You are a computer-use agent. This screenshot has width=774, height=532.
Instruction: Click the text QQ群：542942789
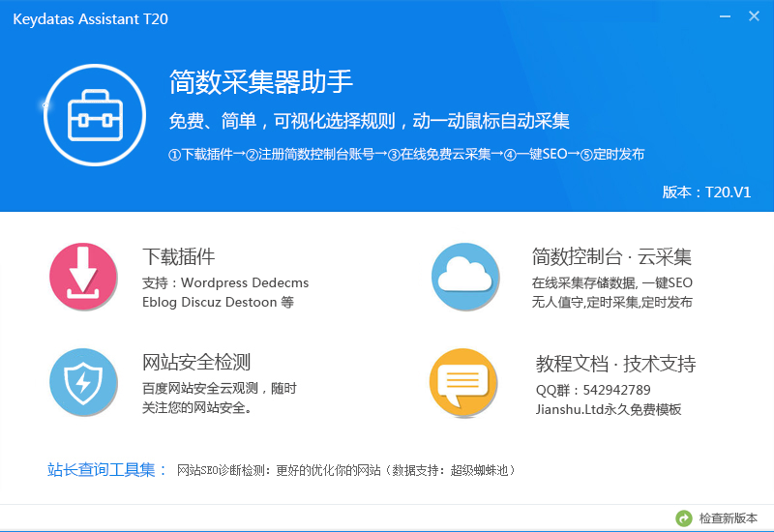[x=593, y=391]
